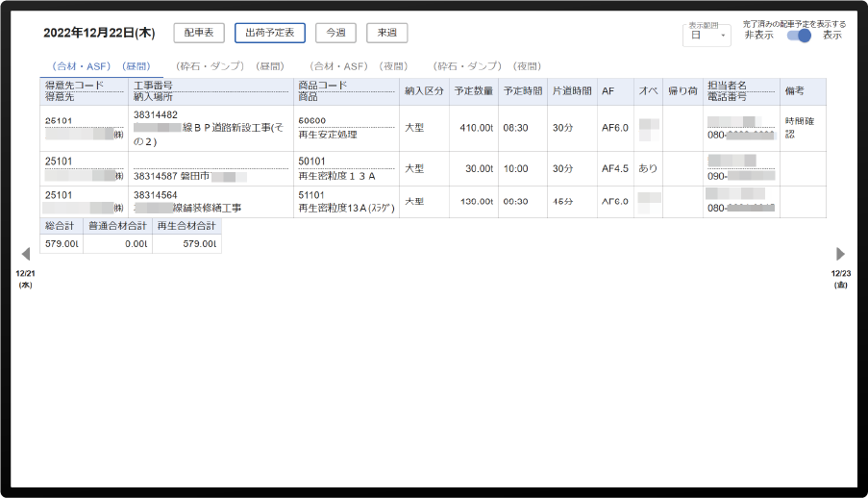Jump to 今週 view

click(x=335, y=33)
